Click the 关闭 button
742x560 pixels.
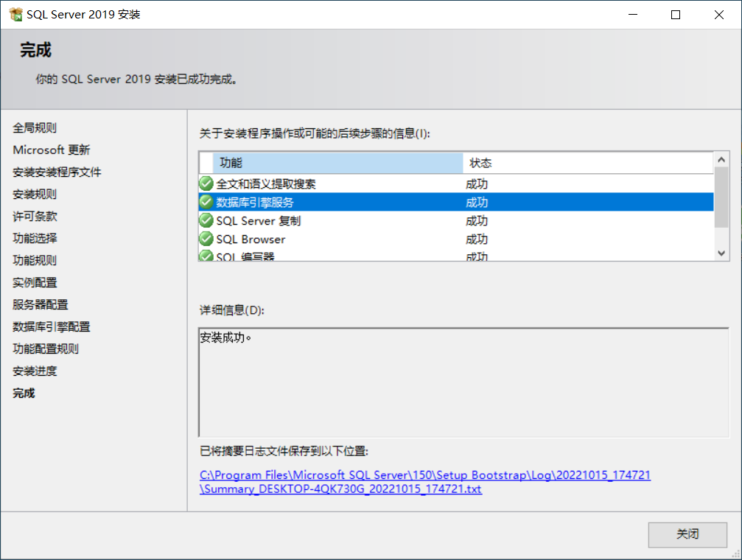click(687, 534)
